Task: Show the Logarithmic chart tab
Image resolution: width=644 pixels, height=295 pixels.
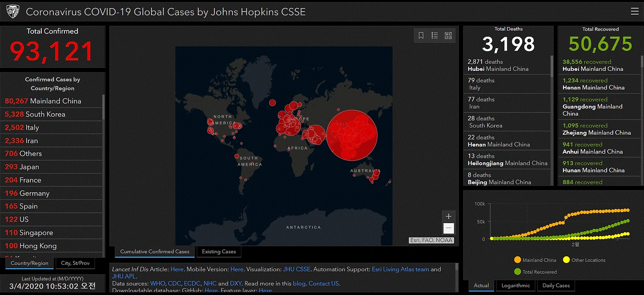Action: click(516, 285)
